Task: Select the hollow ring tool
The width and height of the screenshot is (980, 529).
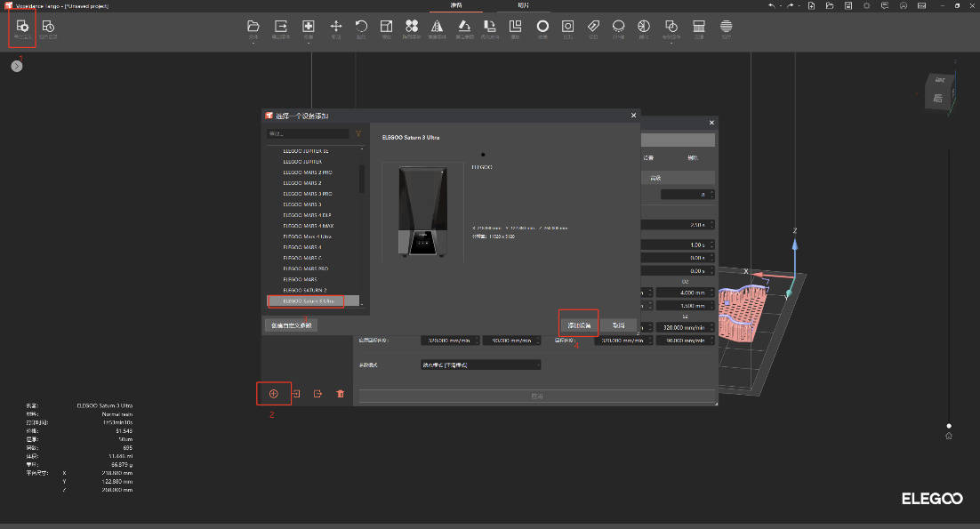Action: click(x=542, y=26)
